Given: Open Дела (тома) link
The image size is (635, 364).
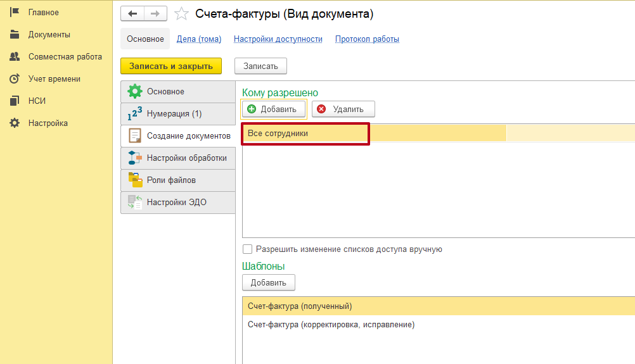Looking at the screenshot, I should coord(199,39).
